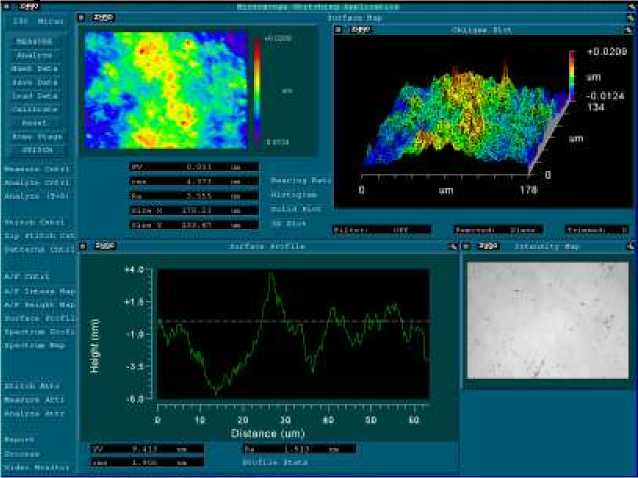Click the Analyze button

pos(35,55)
